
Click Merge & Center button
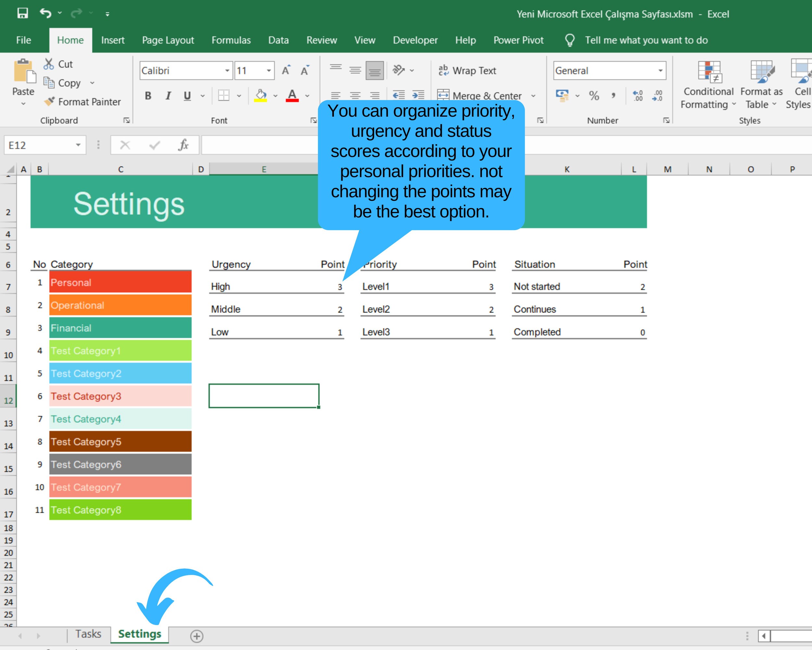[x=479, y=96]
